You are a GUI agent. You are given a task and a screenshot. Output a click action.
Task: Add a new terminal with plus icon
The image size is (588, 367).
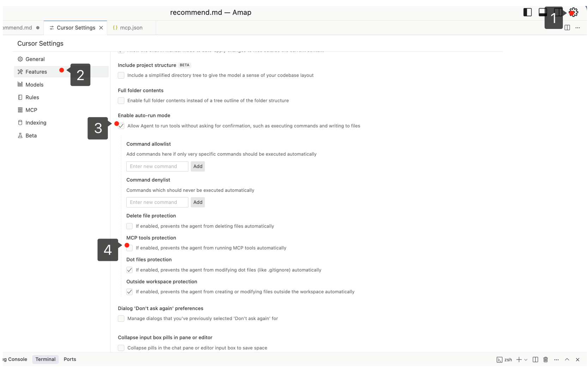(519, 360)
